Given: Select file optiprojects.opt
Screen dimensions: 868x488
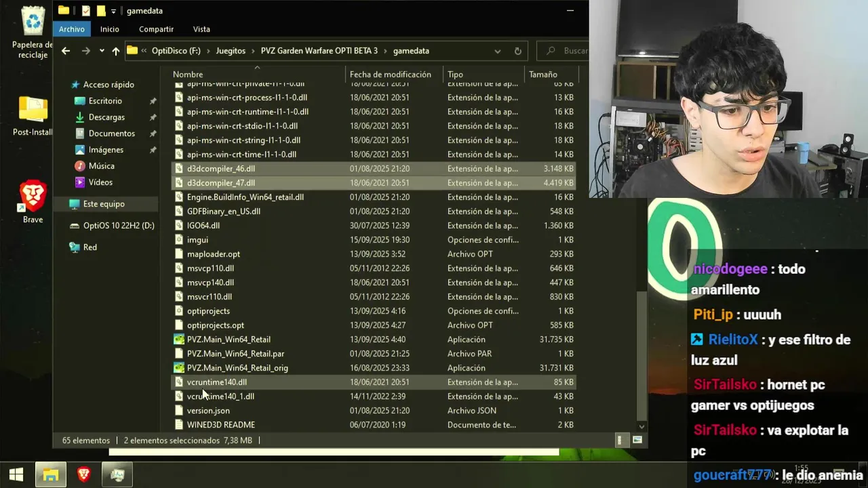Looking at the screenshot, I should click(373, 325).
